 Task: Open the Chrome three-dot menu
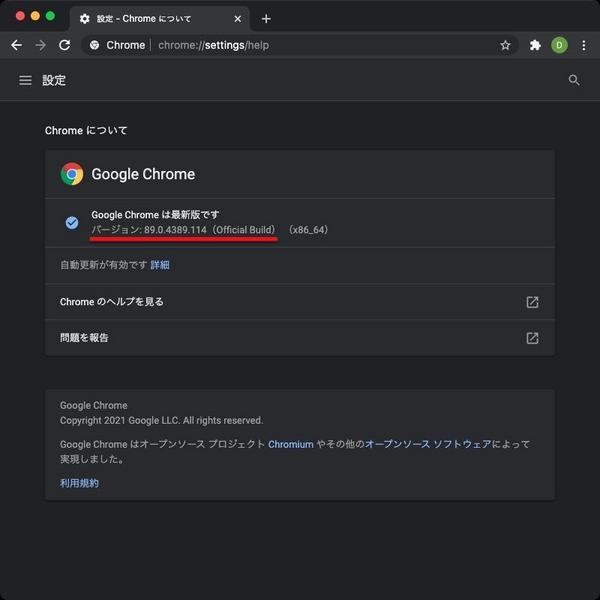pos(584,45)
